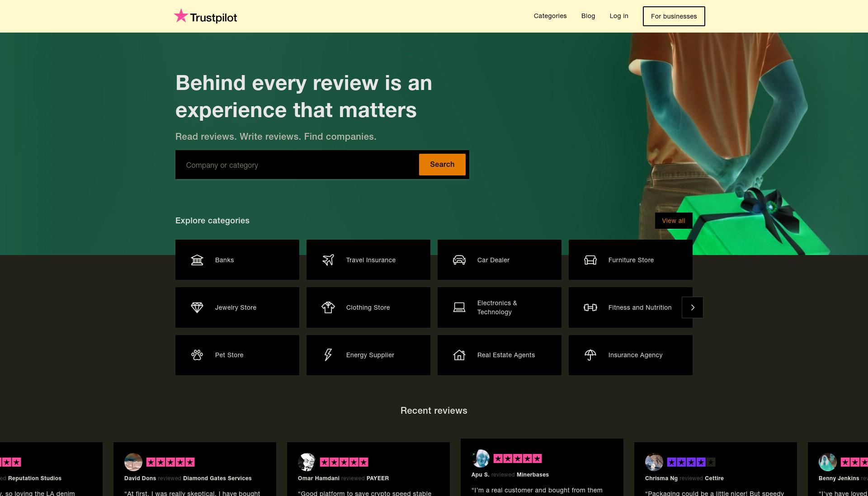Click the Fitness and Nutrition dumbbell icon

pyautogui.click(x=590, y=307)
